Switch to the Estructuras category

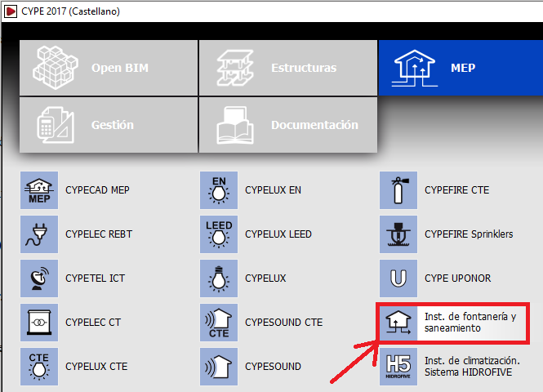pos(288,68)
